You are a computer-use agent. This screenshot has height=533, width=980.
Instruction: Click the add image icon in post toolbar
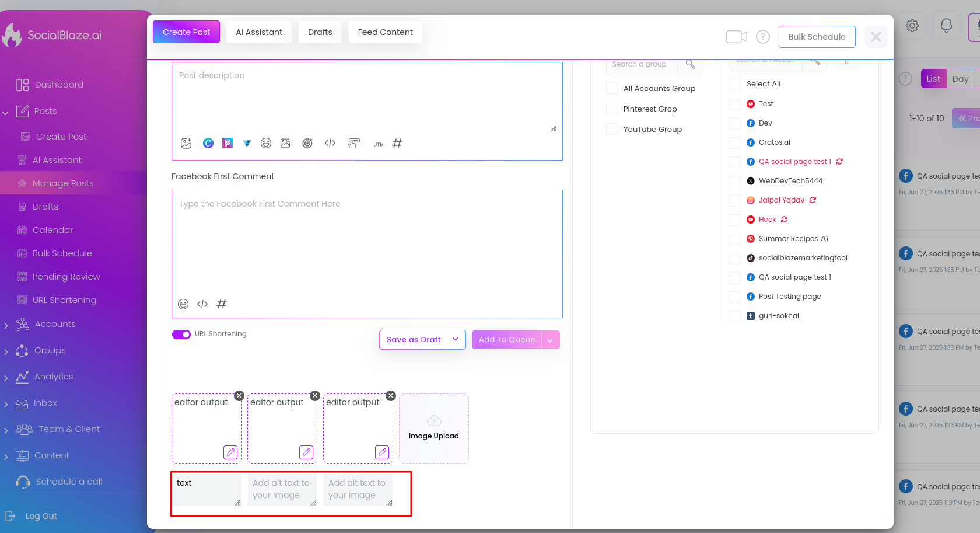(186, 143)
